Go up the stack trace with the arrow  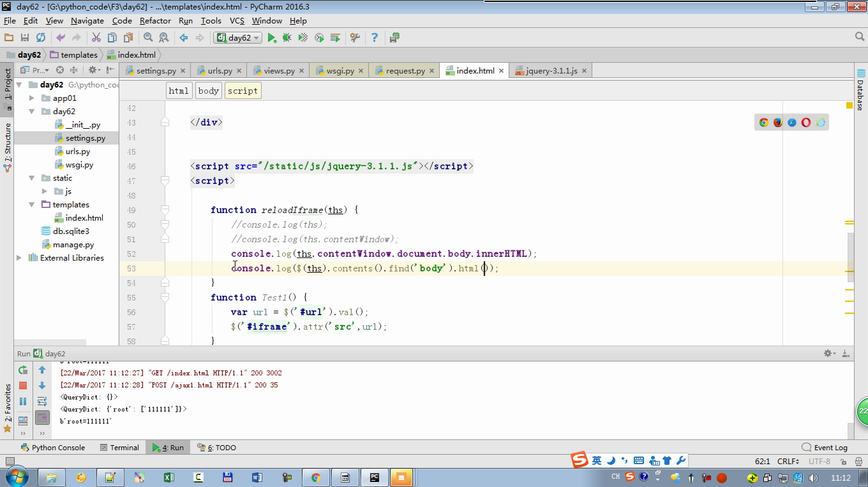tap(42, 370)
